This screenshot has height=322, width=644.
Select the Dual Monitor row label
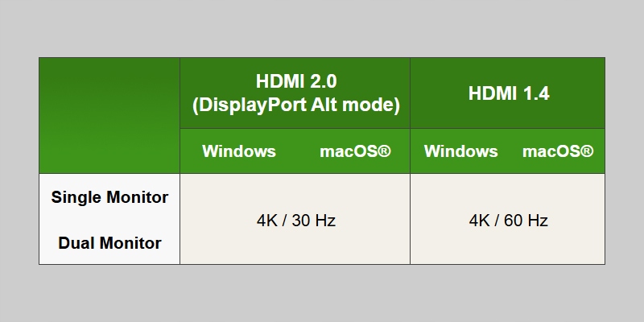pos(109,243)
